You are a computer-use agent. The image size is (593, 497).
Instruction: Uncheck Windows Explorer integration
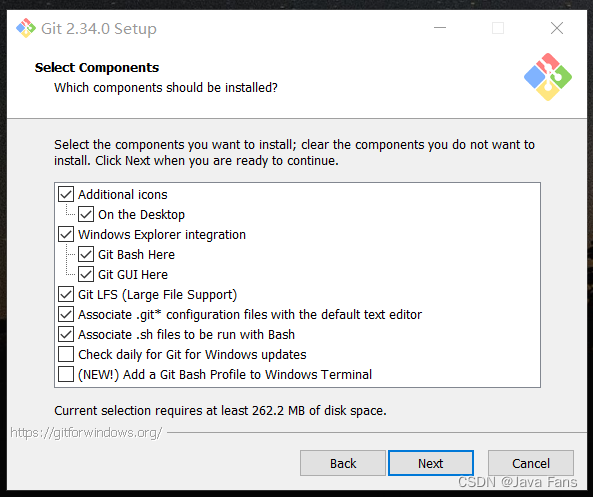click(x=66, y=235)
